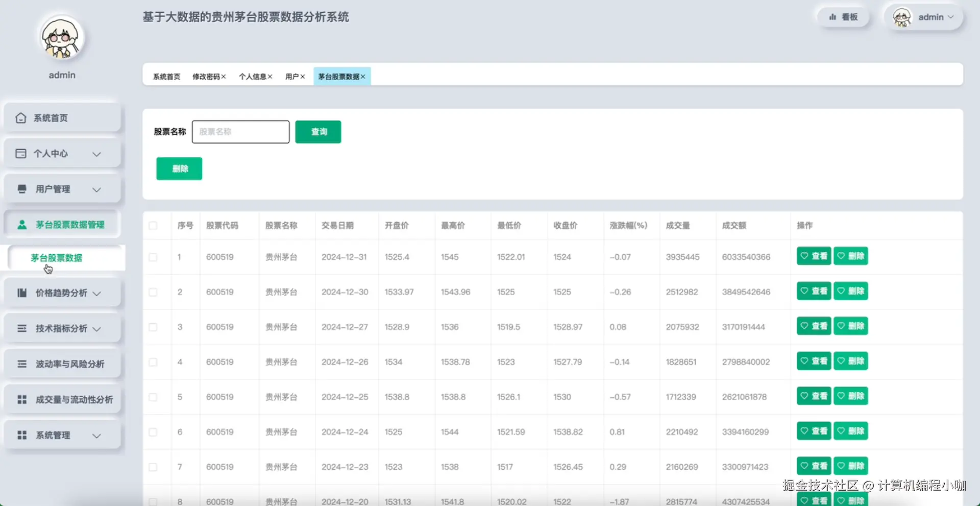Toggle the select-all checkbox in table header
Screen dimensions: 980x506
coord(153,226)
